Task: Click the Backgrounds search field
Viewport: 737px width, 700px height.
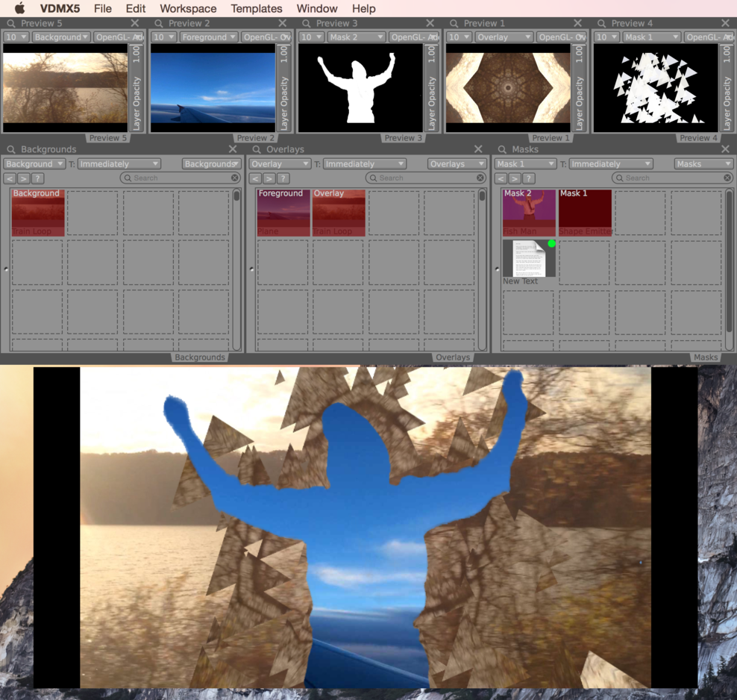Action: coord(181,178)
